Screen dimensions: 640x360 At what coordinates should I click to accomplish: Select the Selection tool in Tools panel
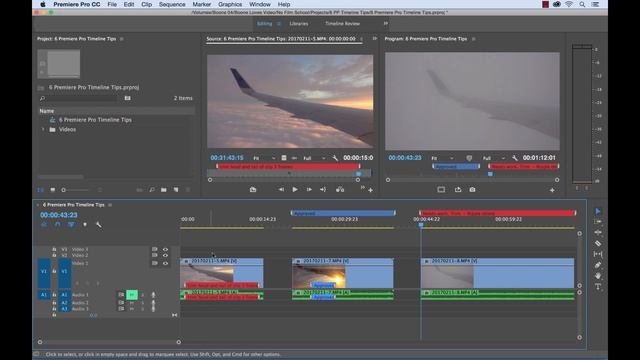click(598, 211)
